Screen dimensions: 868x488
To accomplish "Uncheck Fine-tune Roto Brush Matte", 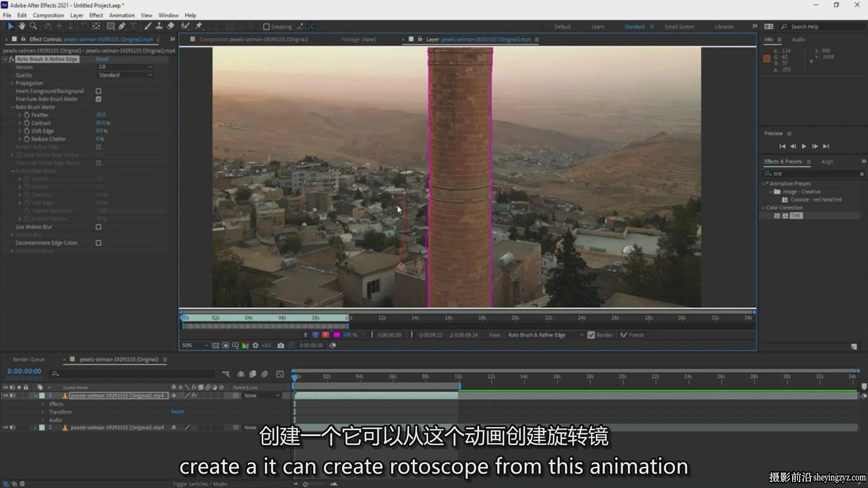I will [99, 99].
